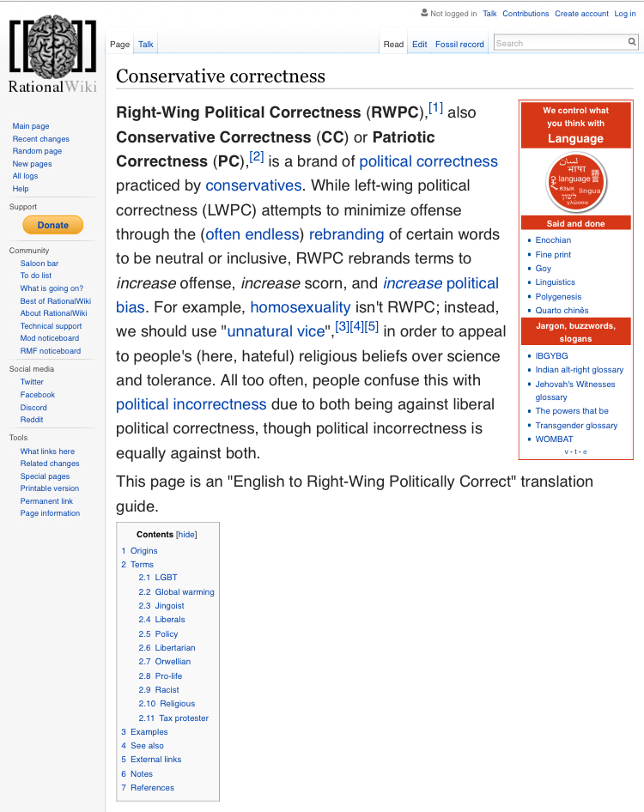Viewport: 644px width, 812px height.
Task: Open the Permanent link tool
Action: click(46, 500)
